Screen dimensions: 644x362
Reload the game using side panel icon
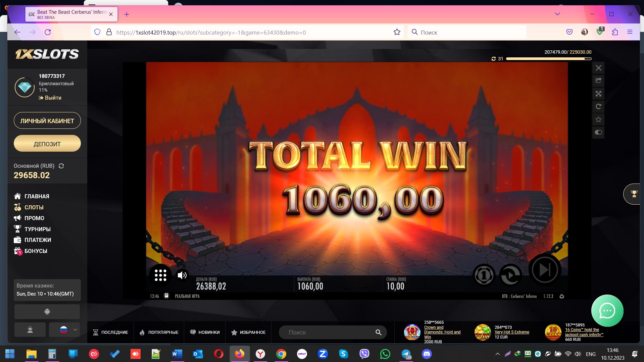click(598, 107)
